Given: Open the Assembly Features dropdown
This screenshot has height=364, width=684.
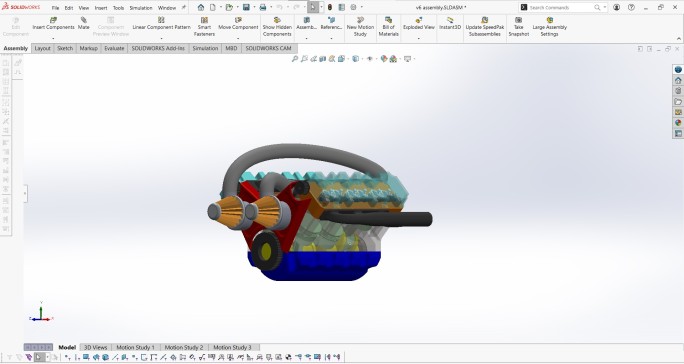Looking at the screenshot, I should (x=306, y=38).
